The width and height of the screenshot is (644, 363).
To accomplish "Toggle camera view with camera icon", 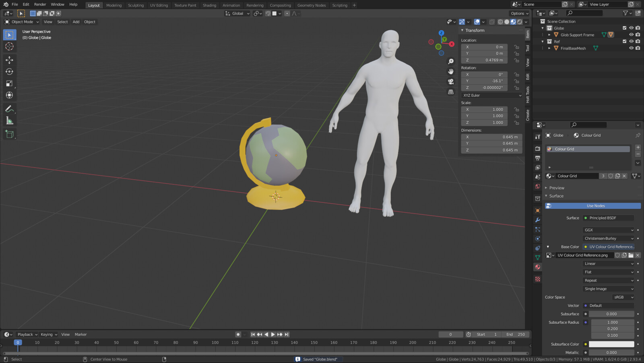I will [451, 81].
